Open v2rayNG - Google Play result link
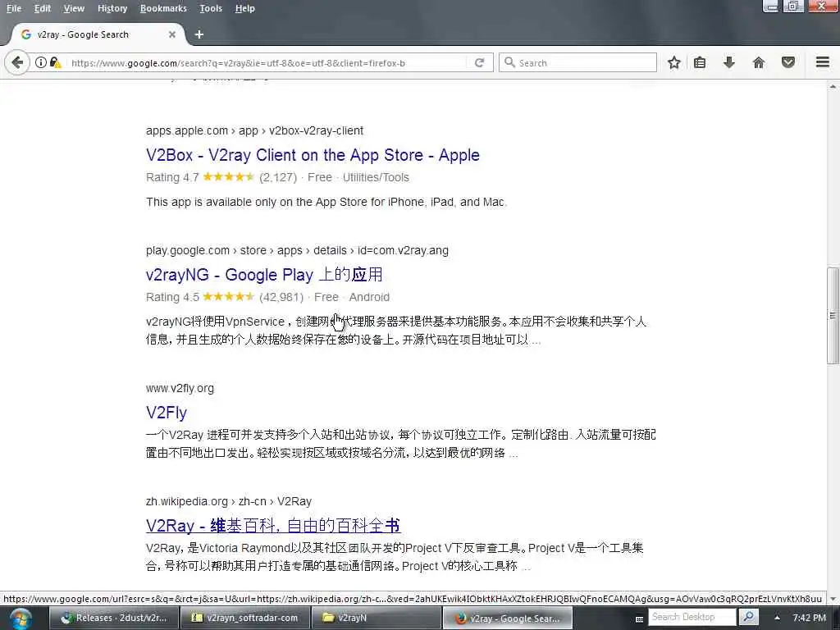The height and width of the screenshot is (630, 840). coord(264,275)
